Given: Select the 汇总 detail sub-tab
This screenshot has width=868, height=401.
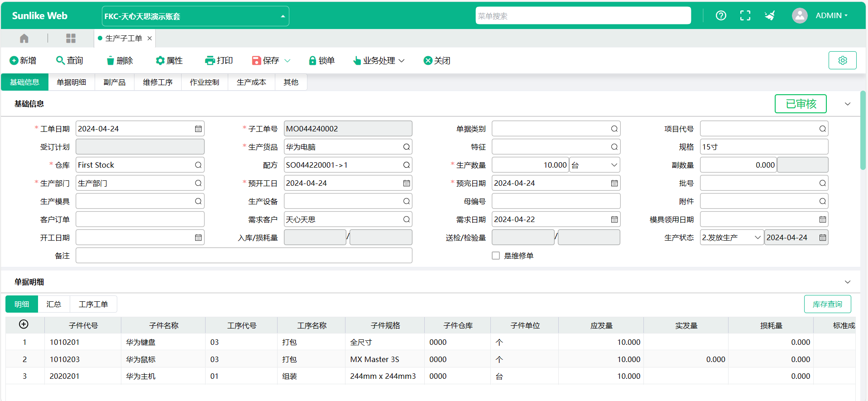Looking at the screenshot, I should tap(54, 304).
